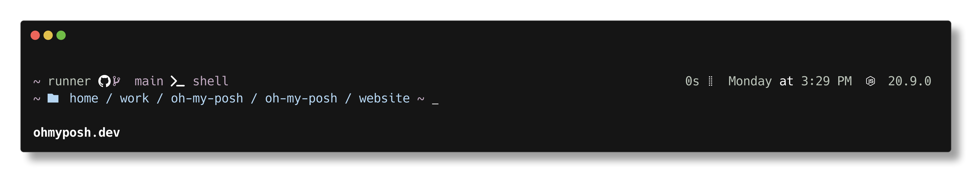This screenshot has width=980, height=181.
Task: Click the Node.js hexagon icon
Action: [x=870, y=81]
